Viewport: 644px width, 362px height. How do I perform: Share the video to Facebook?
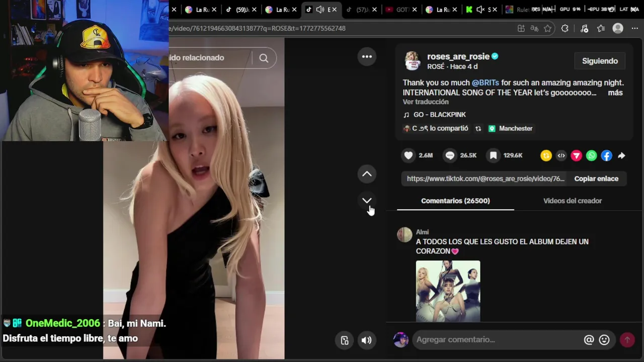coord(606,156)
